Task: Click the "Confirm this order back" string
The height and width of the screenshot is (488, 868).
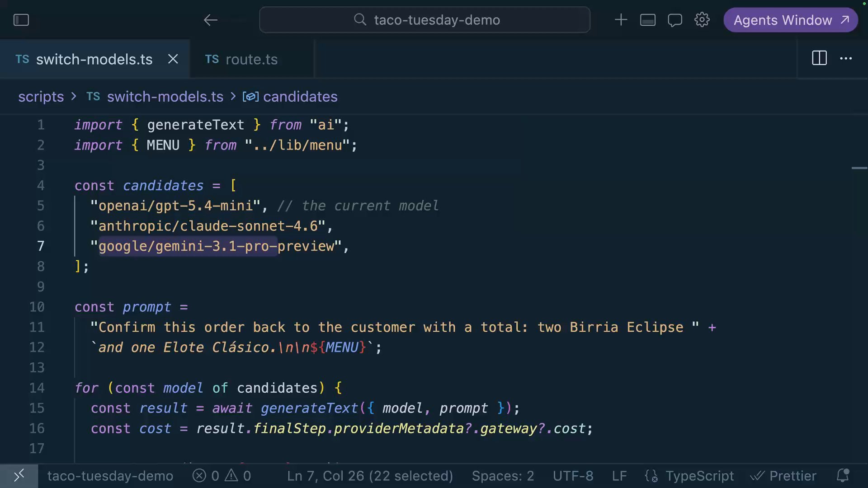Action: pyautogui.click(x=395, y=327)
